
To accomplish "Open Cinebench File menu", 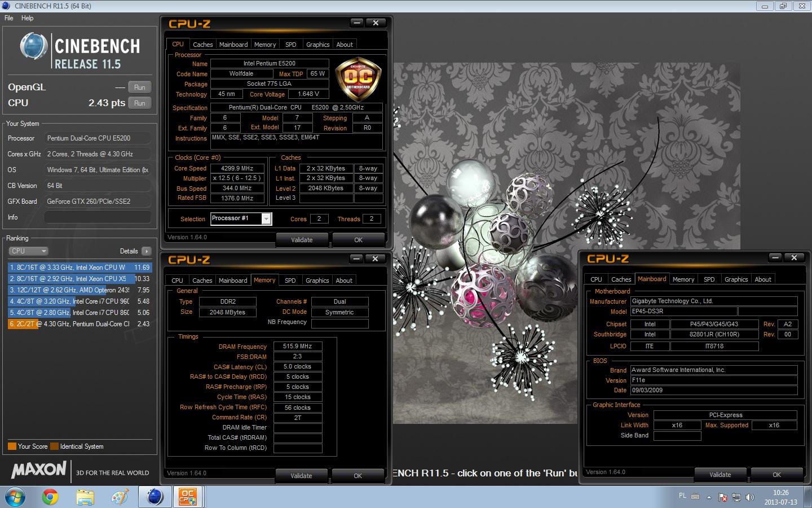I will (x=9, y=18).
